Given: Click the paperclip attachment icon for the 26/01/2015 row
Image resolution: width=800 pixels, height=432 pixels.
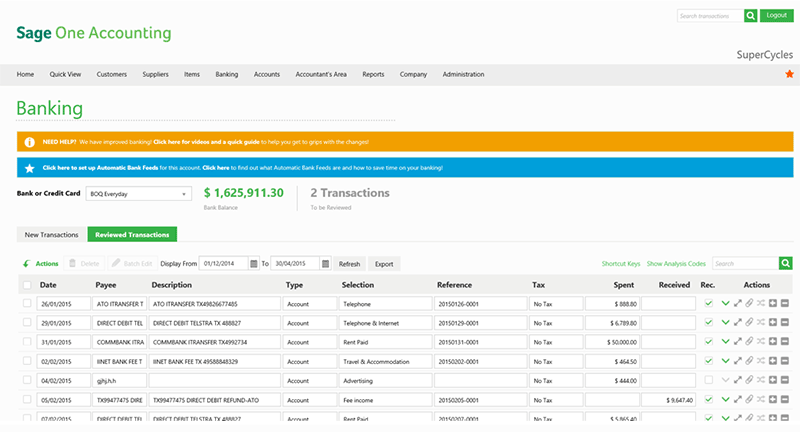Looking at the screenshot, I should 749,303.
